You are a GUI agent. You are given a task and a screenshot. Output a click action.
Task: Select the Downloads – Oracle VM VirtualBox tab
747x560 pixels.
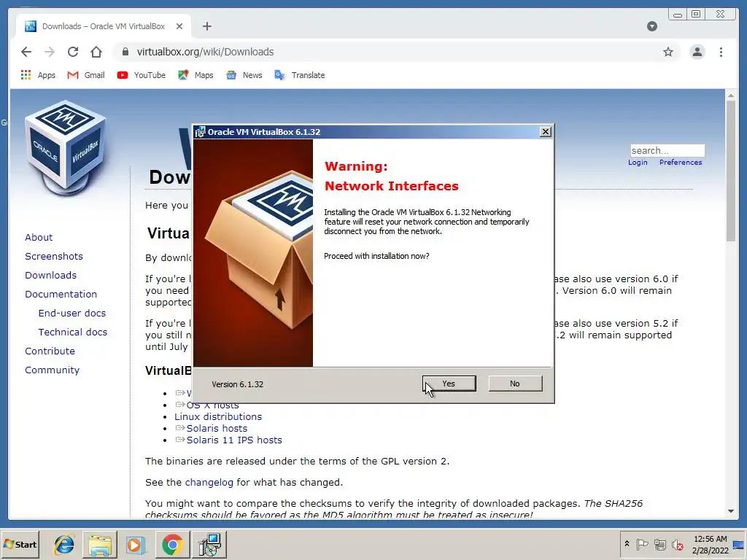point(104,26)
